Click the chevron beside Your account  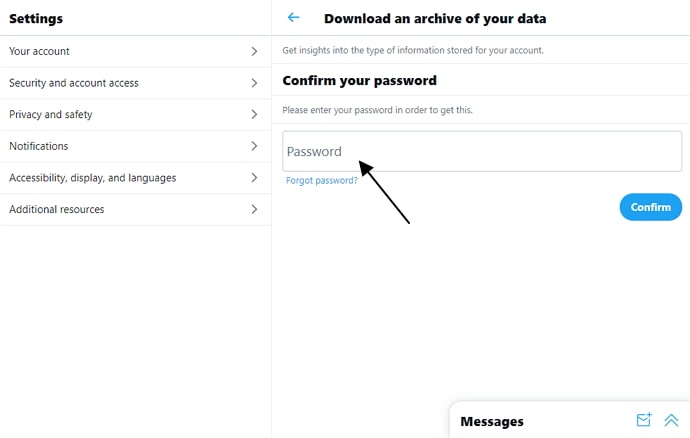point(254,51)
